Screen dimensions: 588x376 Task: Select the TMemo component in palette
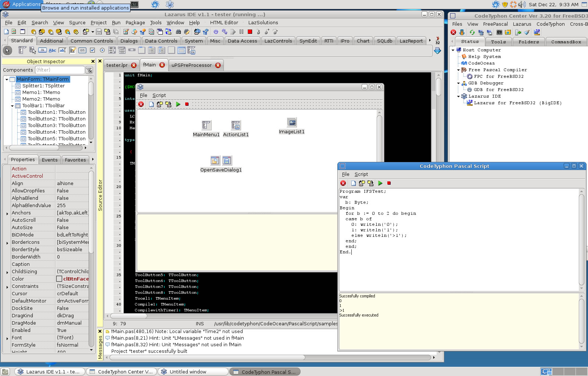pos(72,50)
